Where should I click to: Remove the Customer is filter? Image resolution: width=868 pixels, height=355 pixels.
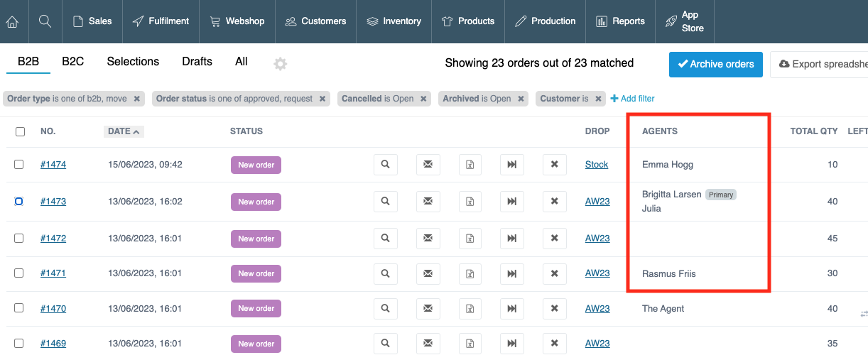(598, 99)
